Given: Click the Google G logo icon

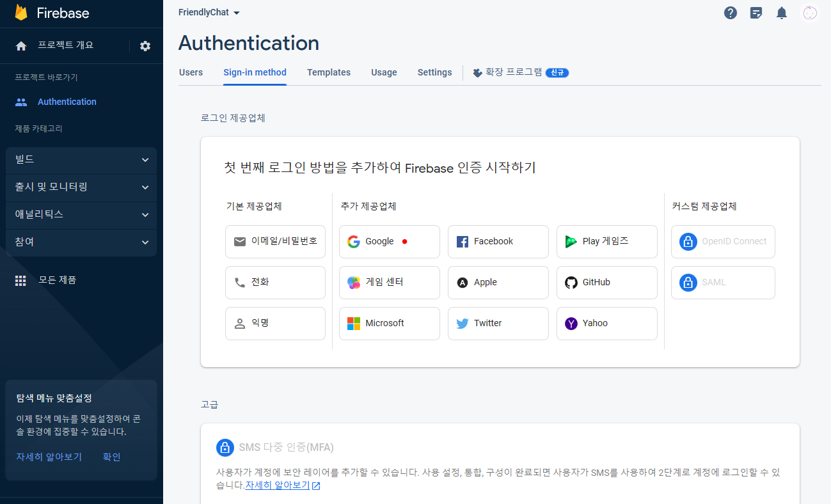Looking at the screenshot, I should click(x=354, y=242).
